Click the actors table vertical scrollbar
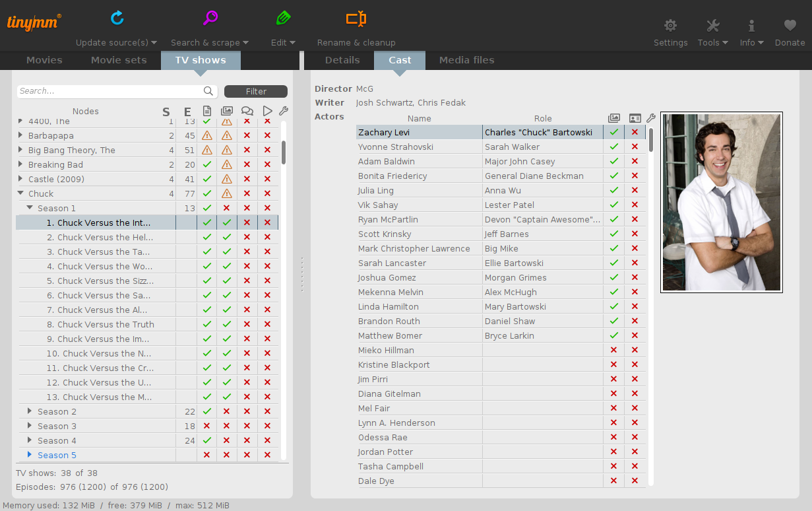The image size is (812, 511). [x=651, y=140]
